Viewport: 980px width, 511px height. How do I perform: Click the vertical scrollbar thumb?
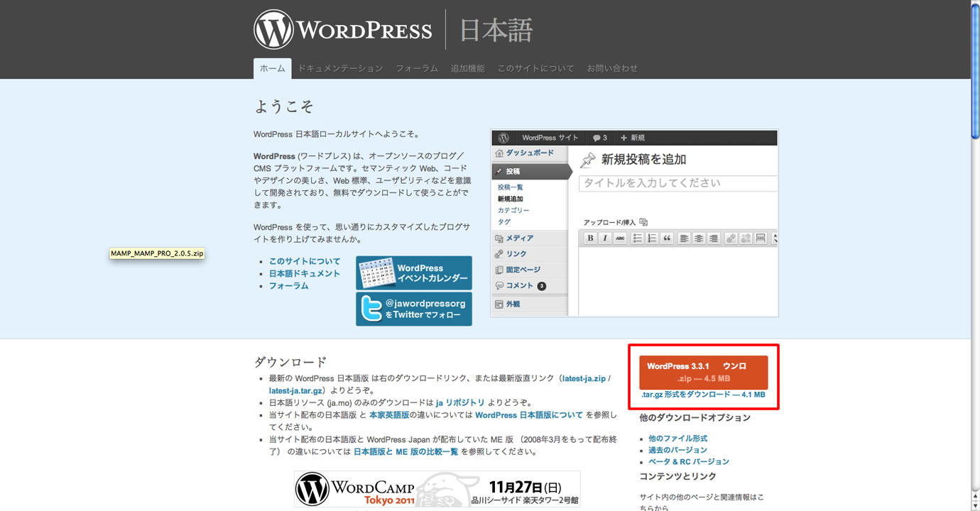coord(975,72)
